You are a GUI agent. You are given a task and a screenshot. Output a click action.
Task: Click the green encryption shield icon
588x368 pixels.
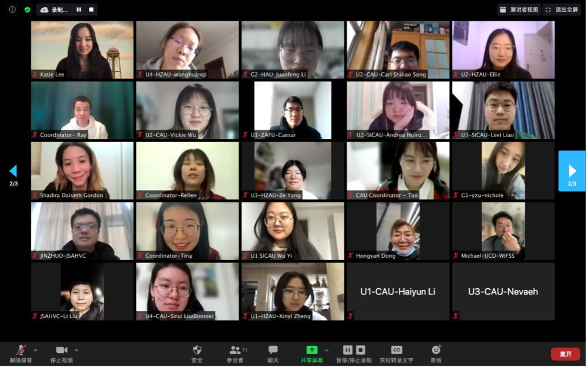(28, 10)
